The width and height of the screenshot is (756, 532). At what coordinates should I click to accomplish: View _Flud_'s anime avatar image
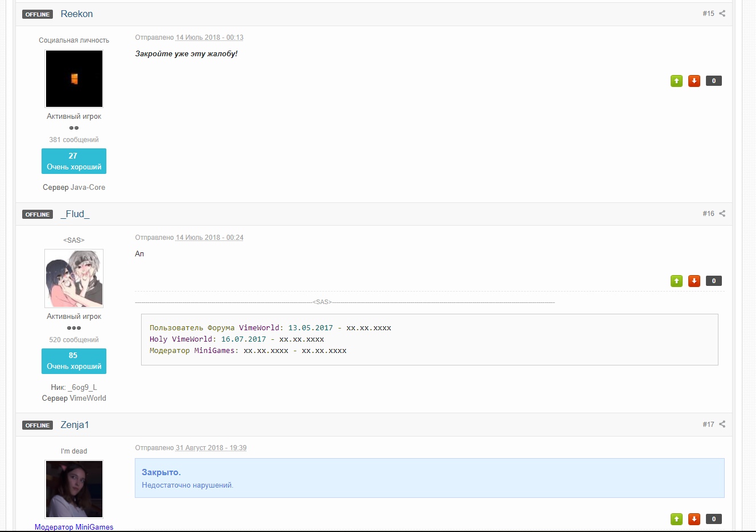[74, 279]
